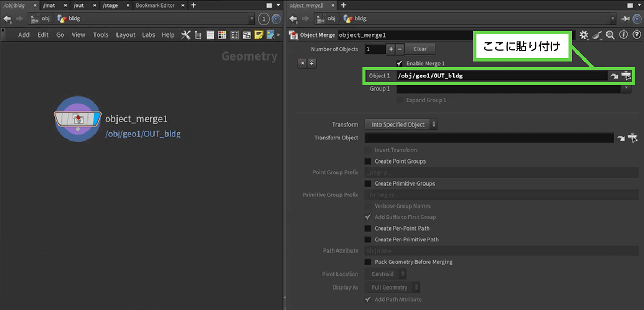Viewport: 644px width, 310px height.
Task: Pin the parameter pane
Action: [x=625, y=18]
